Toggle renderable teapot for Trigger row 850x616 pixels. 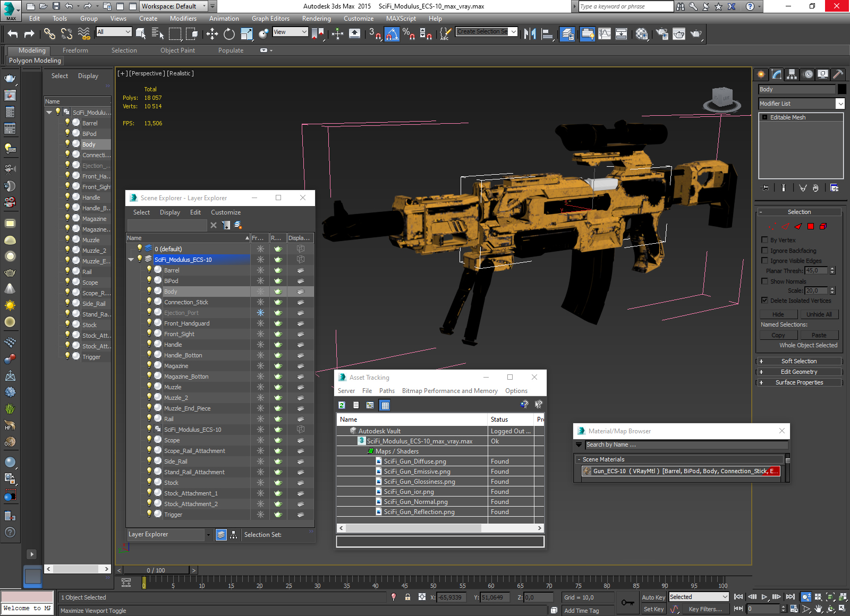278,515
